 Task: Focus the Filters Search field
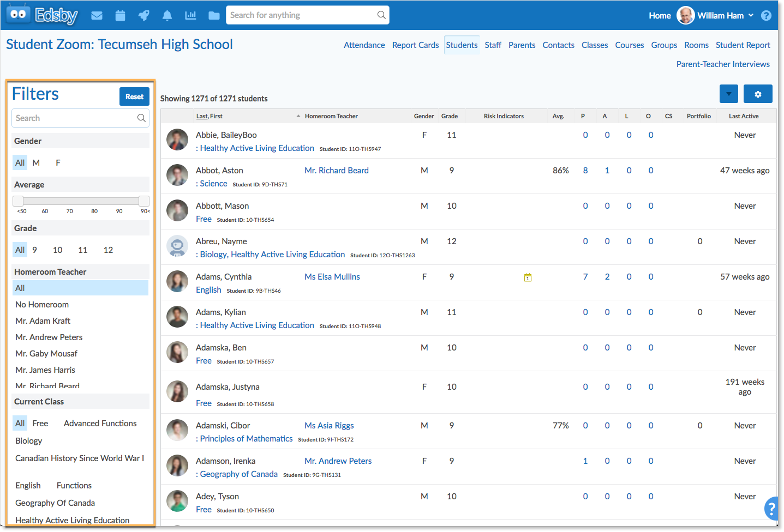tap(80, 118)
